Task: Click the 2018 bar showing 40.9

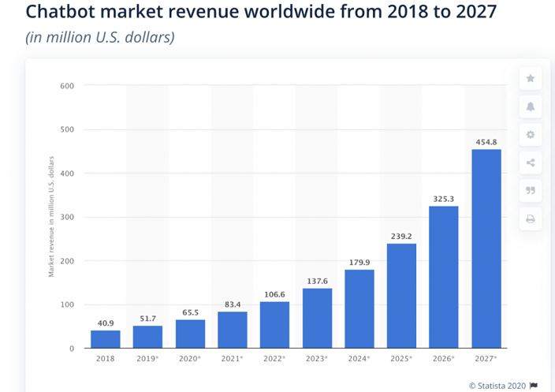Action: click(106, 339)
